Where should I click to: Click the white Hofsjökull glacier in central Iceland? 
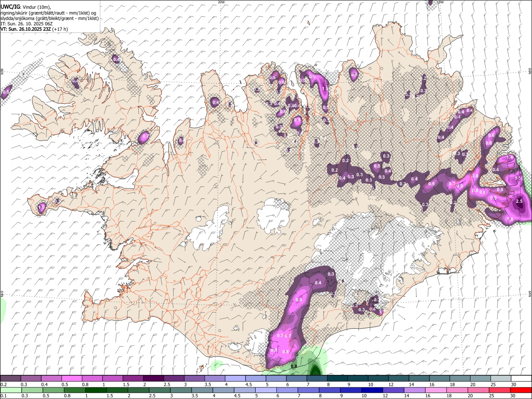273,215
